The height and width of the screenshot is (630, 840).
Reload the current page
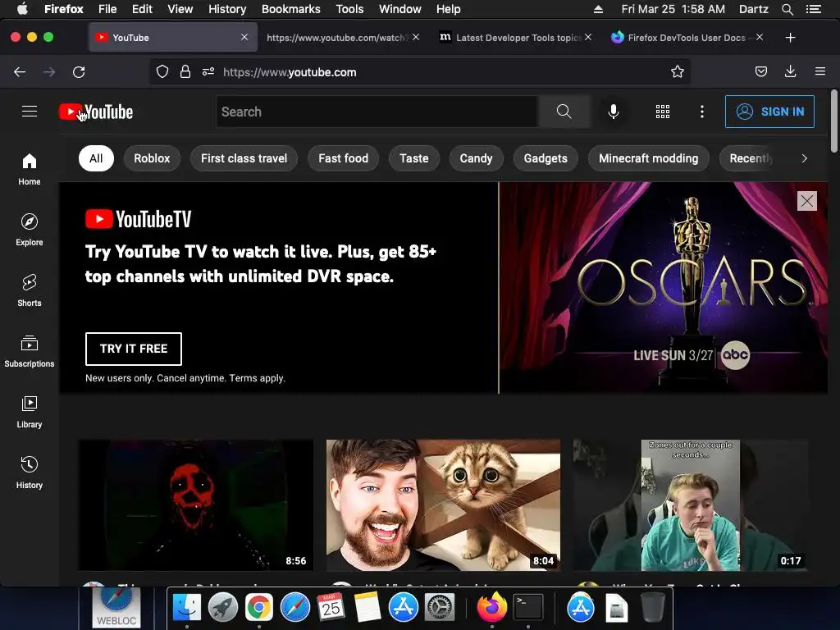pos(79,72)
